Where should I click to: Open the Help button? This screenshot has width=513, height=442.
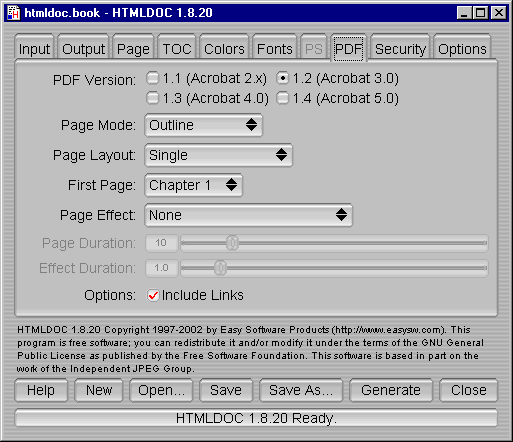point(41,390)
